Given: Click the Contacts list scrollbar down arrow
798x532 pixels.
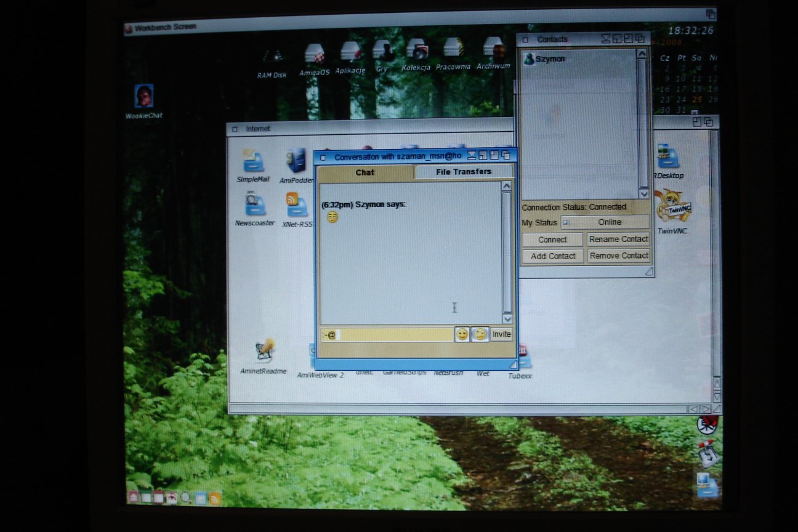Looking at the screenshot, I should click(x=643, y=193).
